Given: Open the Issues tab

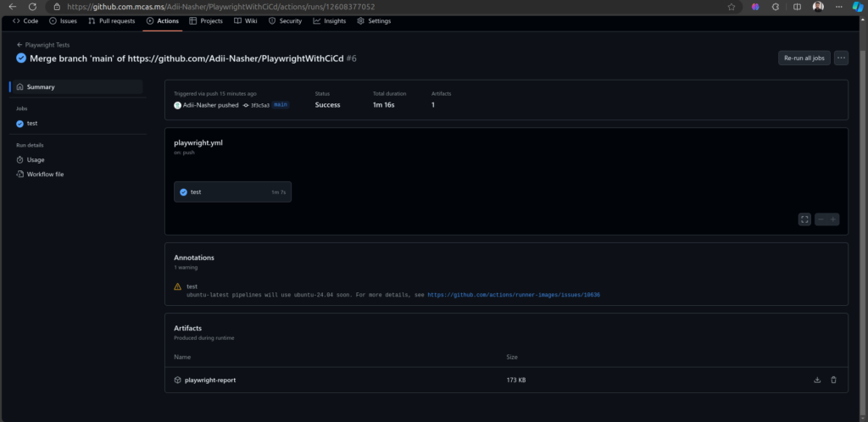Looking at the screenshot, I should (x=64, y=20).
